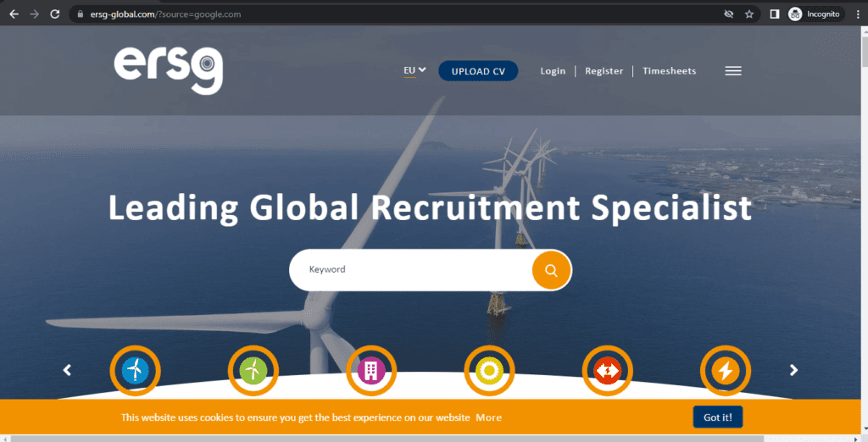This screenshot has width=868, height=442.
Task: Focus the Keyword search field
Action: tap(411, 270)
